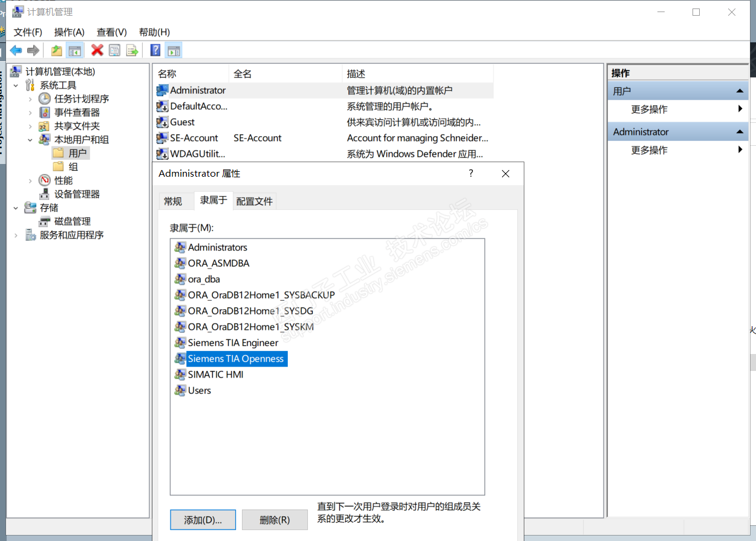756x541 pixels.
Task: Click the 描述 column header
Action: (418, 74)
